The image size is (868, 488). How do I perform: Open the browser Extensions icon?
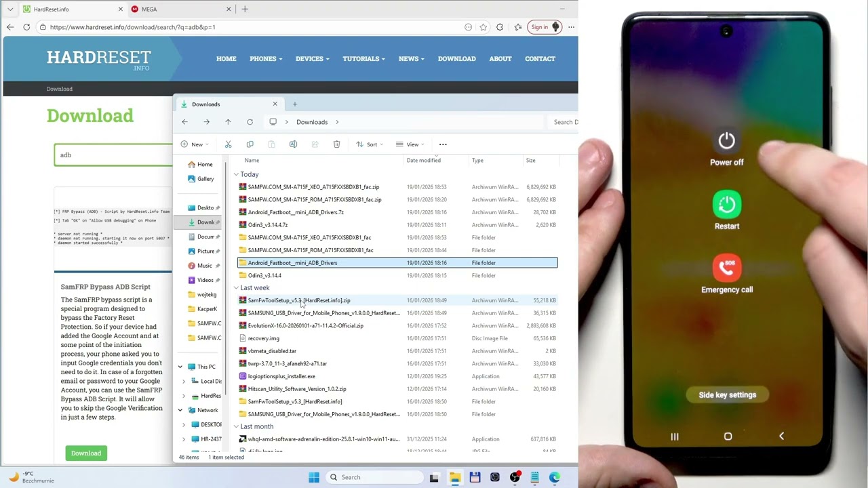coord(500,27)
